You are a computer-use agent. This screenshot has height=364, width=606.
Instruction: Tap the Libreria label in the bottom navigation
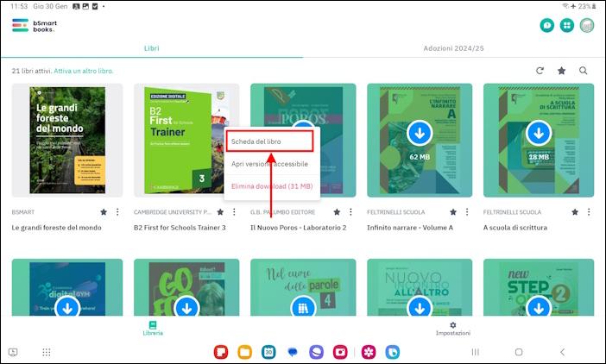click(x=153, y=333)
